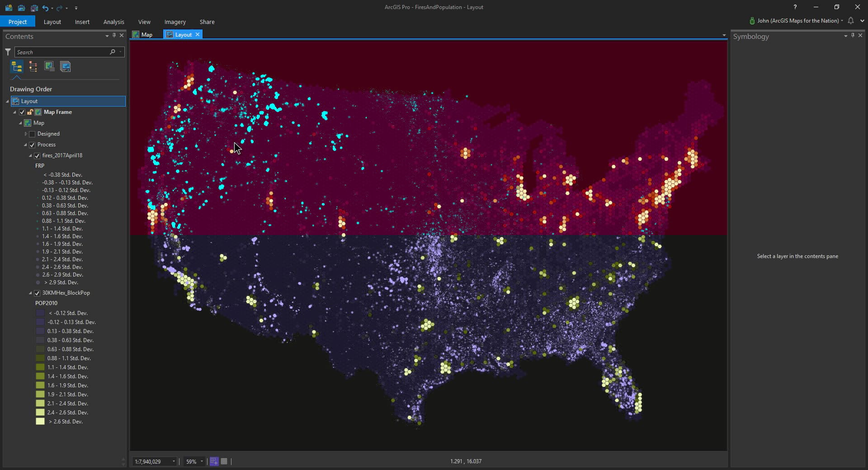
Task: Click the Map Frame lock icon
Action: (x=30, y=112)
